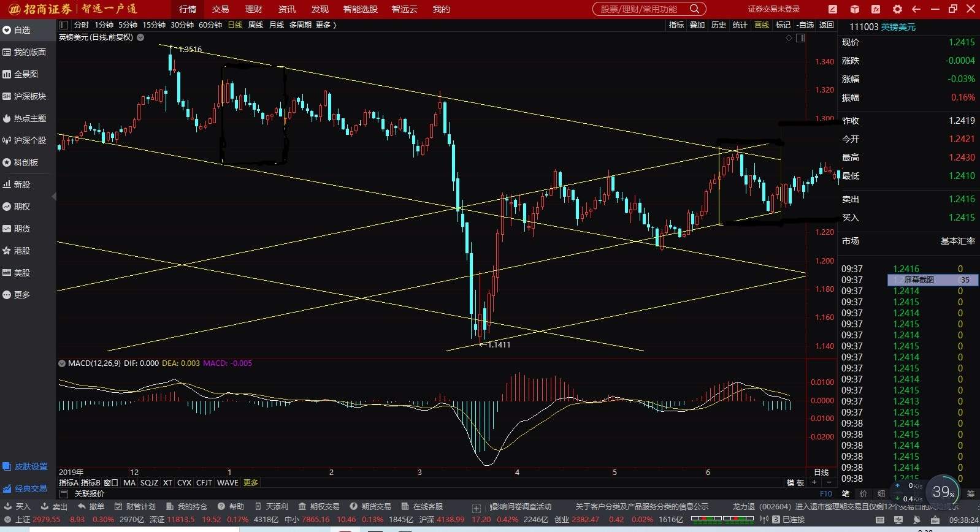Open the 交易 menu tab
The width and height of the screenshot is (980, 532).
point(220,9)
